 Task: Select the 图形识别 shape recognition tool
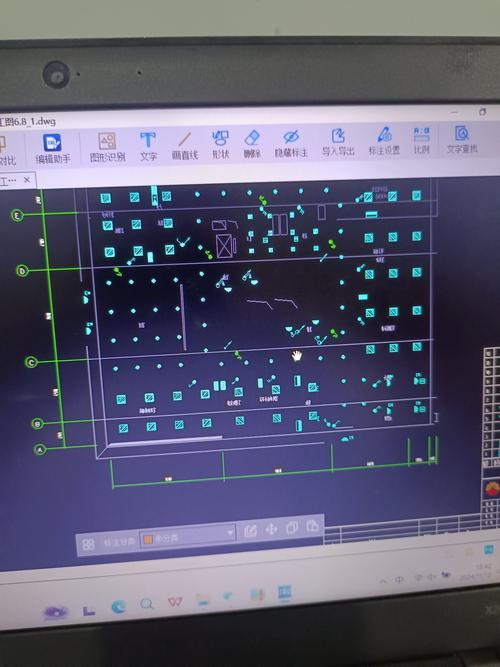coord(107,147)
